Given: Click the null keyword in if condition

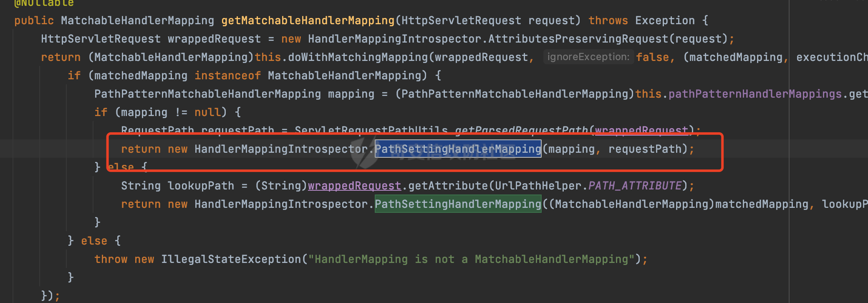Looking at the screenshot, I should (207, 112).
